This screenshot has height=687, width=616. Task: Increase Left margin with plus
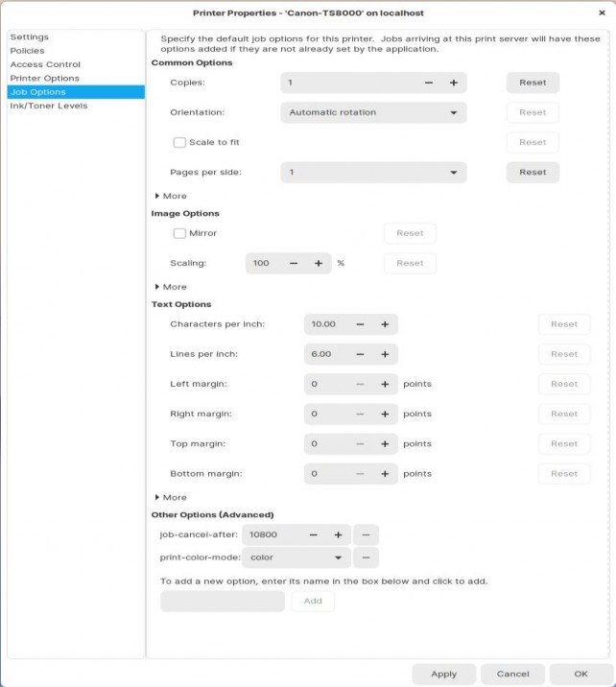pyautogui.click(x=385, y=384)
